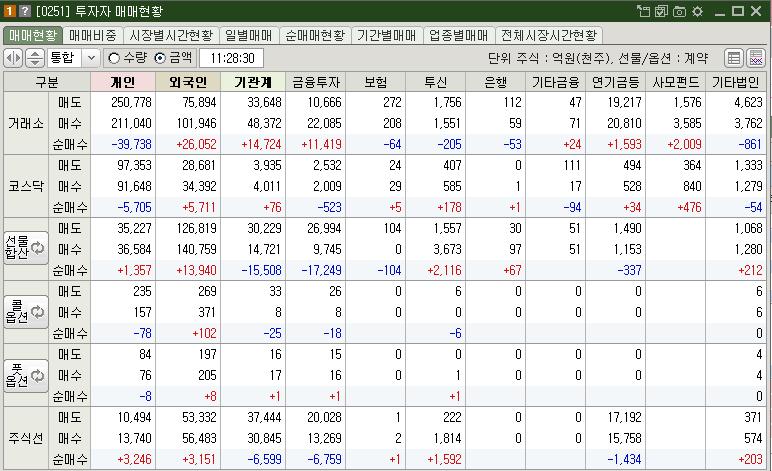
Task: Click the 투신 column header
Action: [x=436, y=82]
